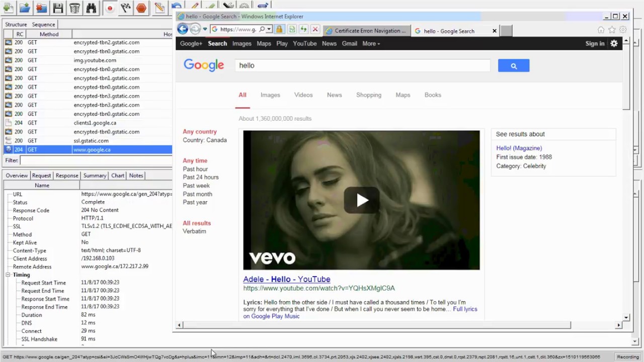Viewport: 644px width, 362px height.
Task: Switch to the Books results tab
Action: point(433,95)
